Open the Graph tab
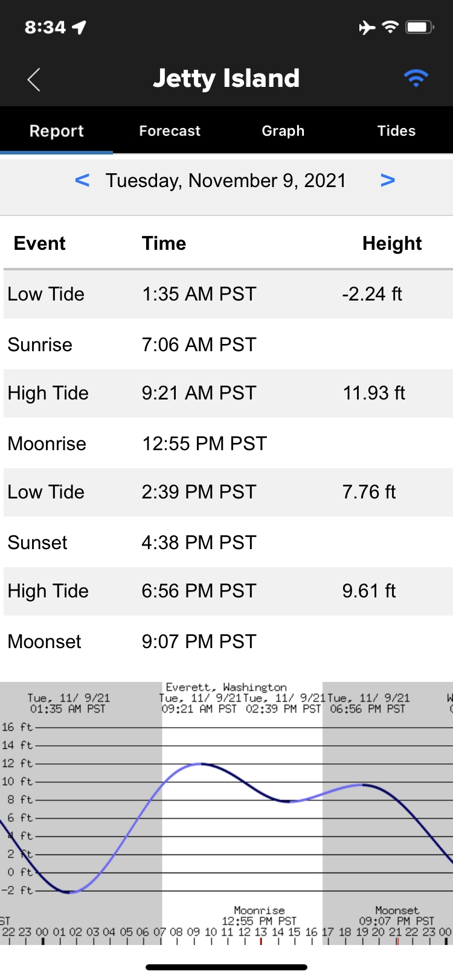The width and height of the screenshot is (453, 980). (x=283, y=131)
